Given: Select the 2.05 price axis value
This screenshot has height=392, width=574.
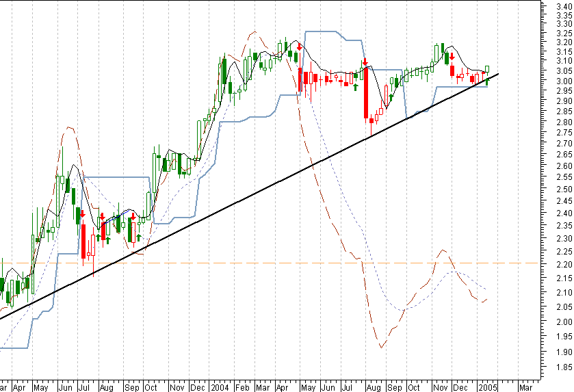Looking at the screenshot, I should pos(564,307).
